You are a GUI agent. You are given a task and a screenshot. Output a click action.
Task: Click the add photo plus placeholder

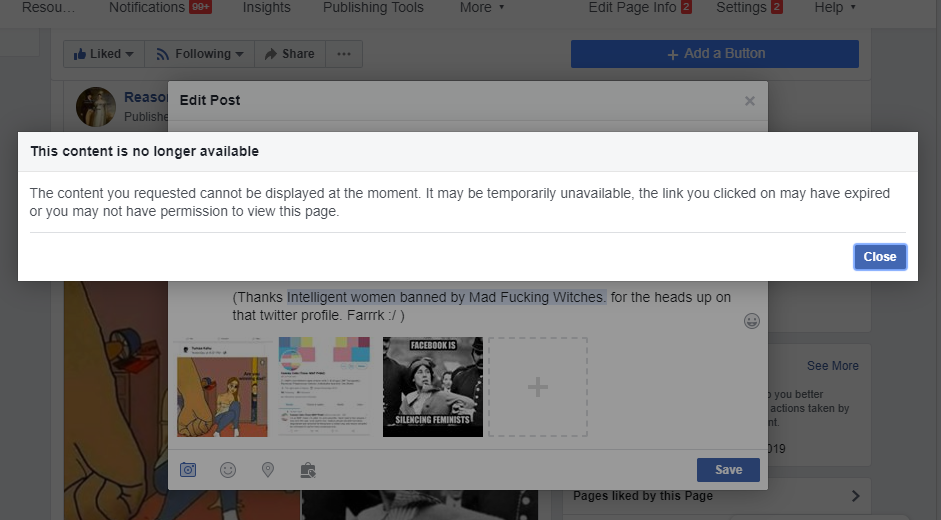(x=537, y=387)
